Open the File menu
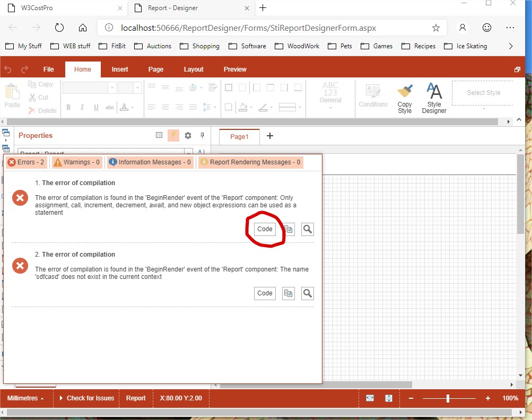The image size is (532, 420). (48, 69)
